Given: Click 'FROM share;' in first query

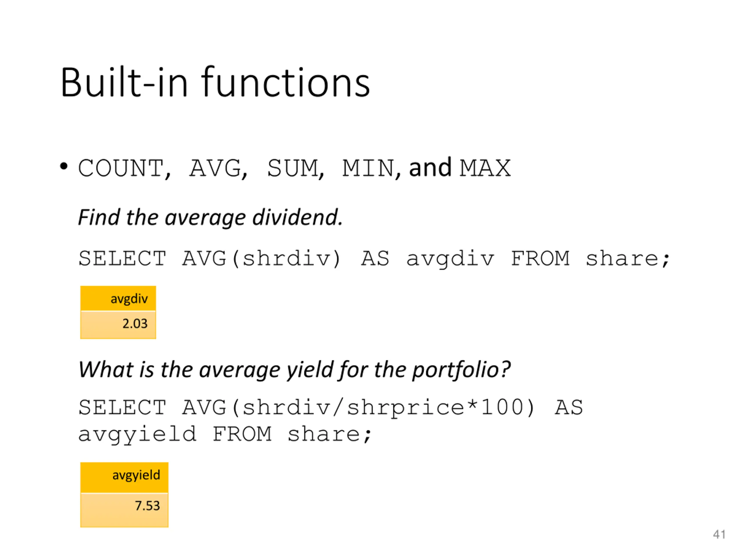Looking at the screenshot, I should [590, 259].
